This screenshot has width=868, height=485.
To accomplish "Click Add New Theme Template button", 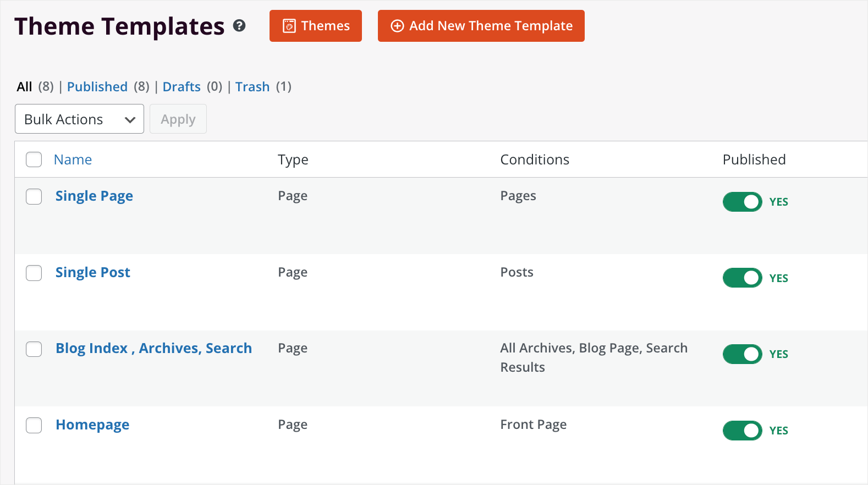I will 481,26.
